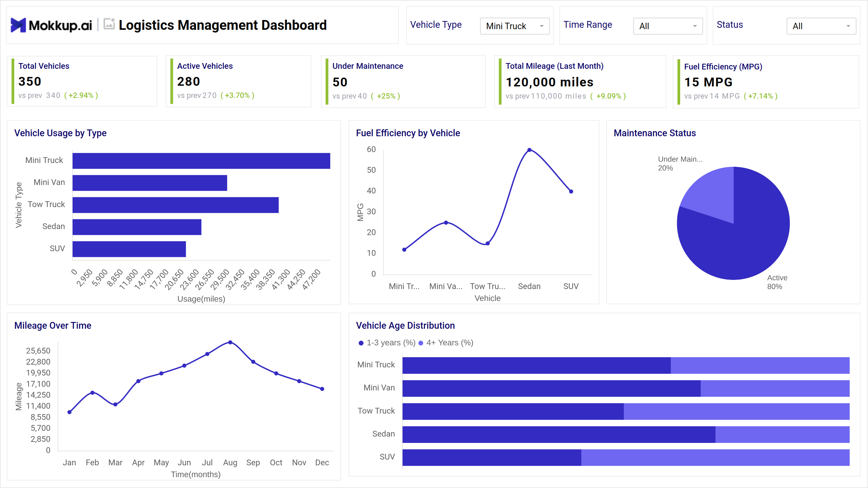Click the Mini Van usage bar
The image size is (868, 488).
[x=150, y=183]
